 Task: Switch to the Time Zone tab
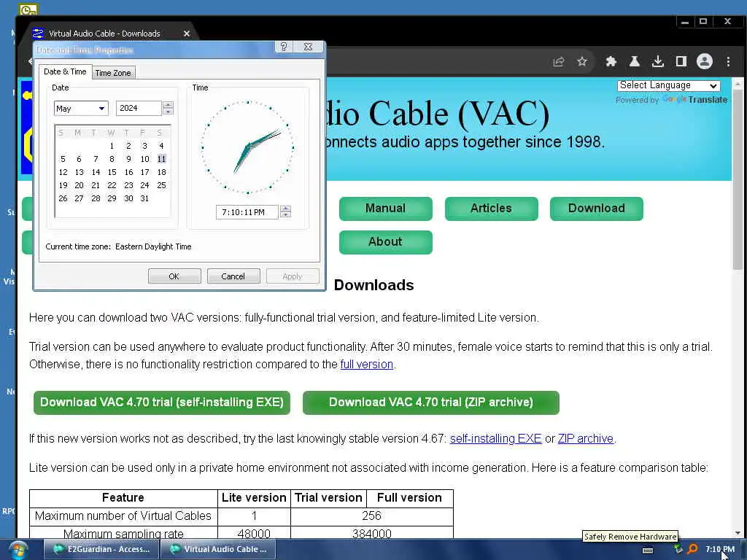pos(113,73)
